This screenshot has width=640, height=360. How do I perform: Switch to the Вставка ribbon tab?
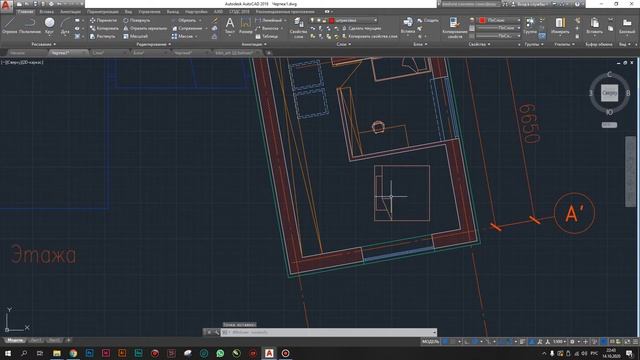pos(47,12)
